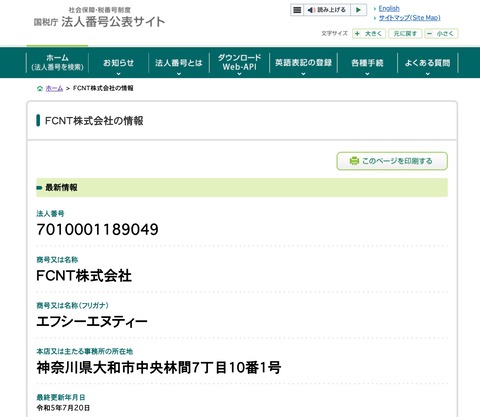Image resolution: width=480 pixels, height=417 pixels.
Task: Go to ホーム search tab in navigation
Action: 57,62
